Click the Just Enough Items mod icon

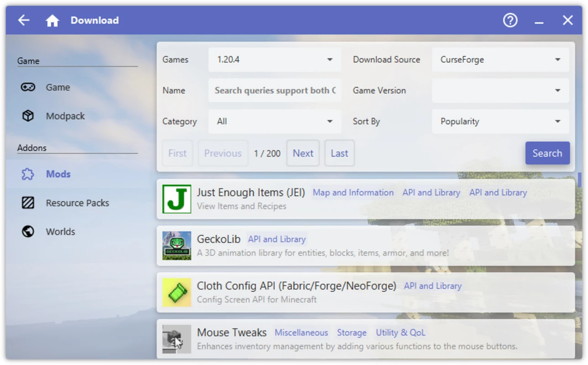177,199
